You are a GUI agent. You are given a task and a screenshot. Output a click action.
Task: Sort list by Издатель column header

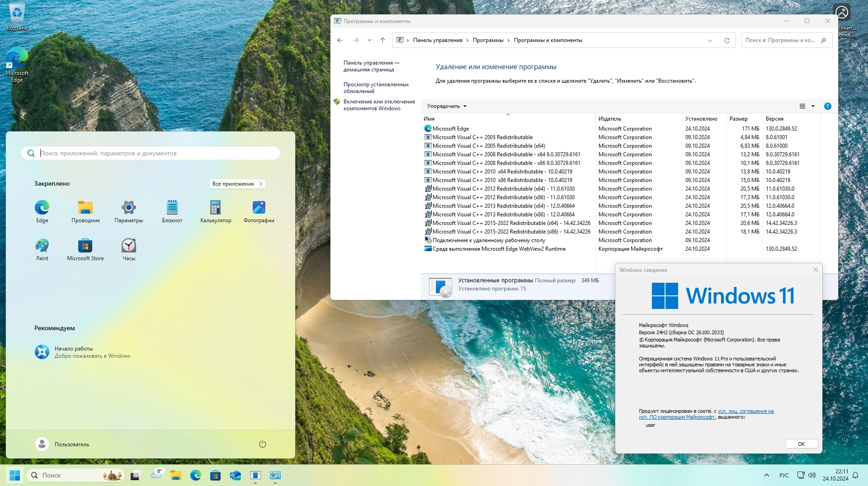609,119
